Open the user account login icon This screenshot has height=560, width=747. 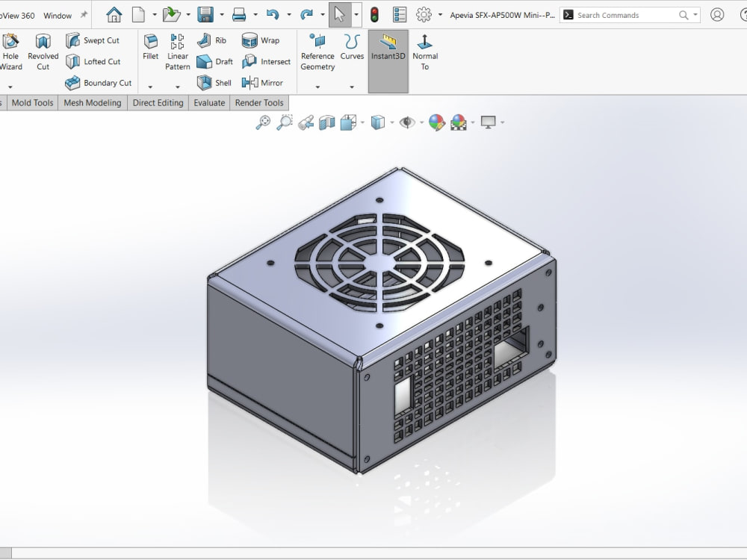pos(717,15)
